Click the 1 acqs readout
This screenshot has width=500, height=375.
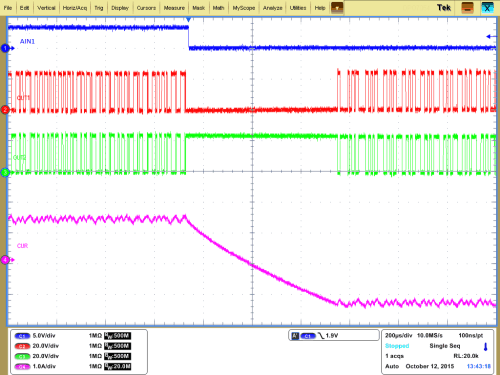point(394,356)
